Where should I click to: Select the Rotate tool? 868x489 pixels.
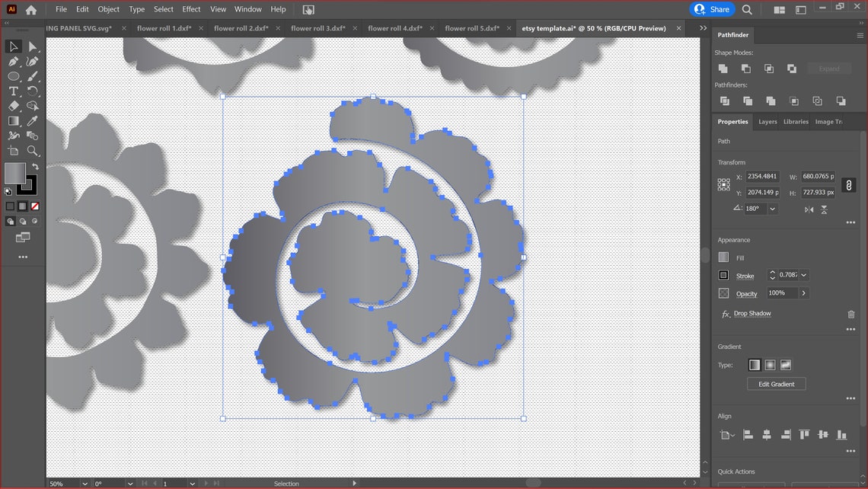tap(32, 91)
